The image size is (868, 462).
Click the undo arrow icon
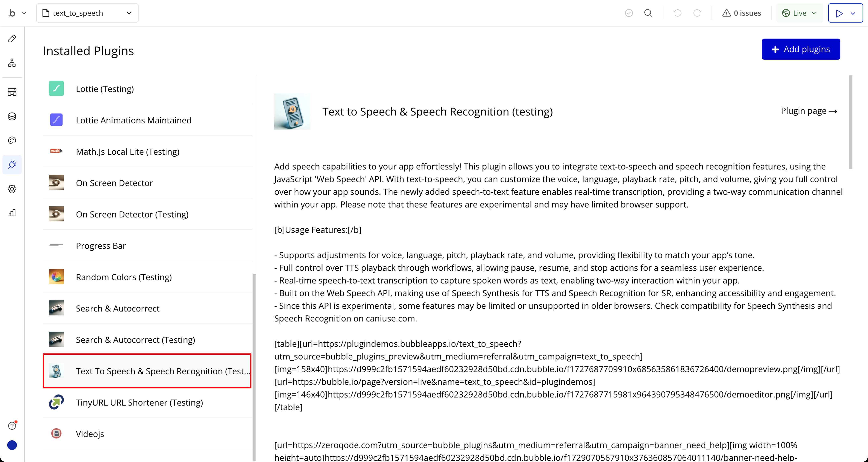pos(677,13)
